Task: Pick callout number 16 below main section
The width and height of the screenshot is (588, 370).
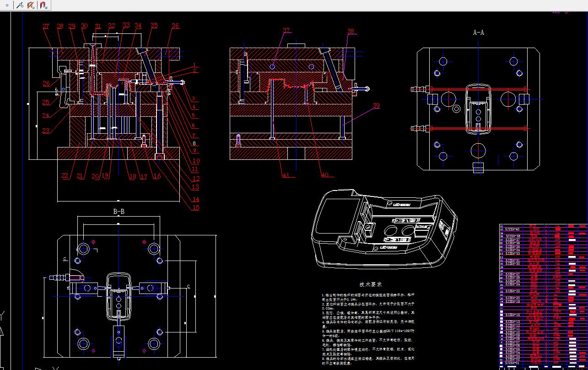Action: tap(157, 177)
